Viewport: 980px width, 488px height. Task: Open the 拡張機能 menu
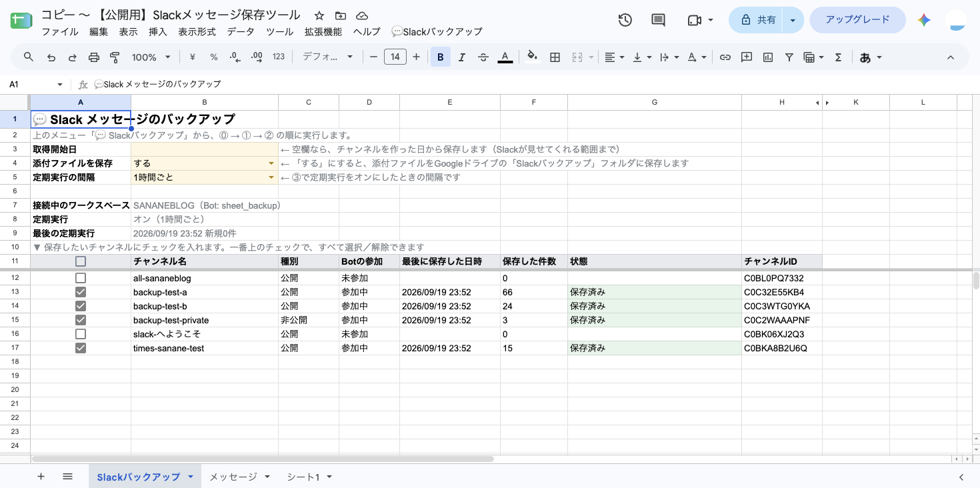(323, 31)
